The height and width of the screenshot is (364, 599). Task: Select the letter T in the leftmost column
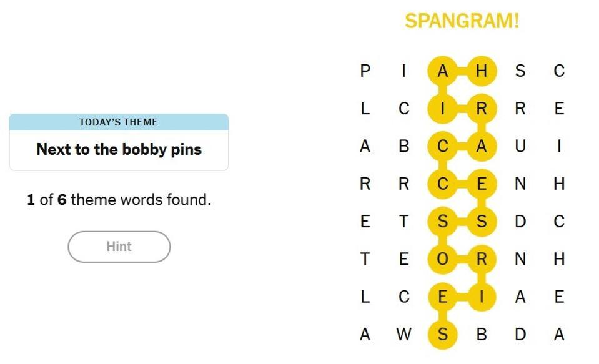(x=365, y=259)
